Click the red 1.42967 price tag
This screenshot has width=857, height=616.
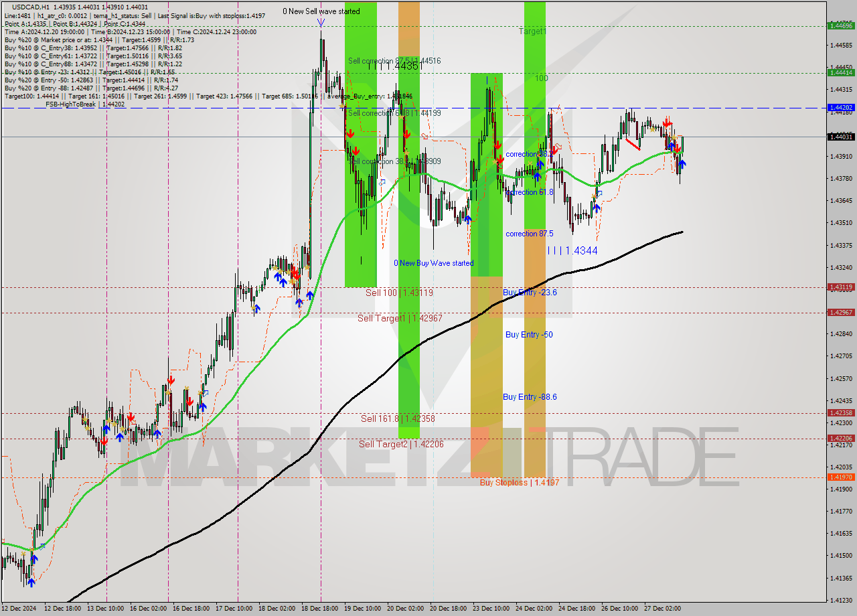(840, 313)
